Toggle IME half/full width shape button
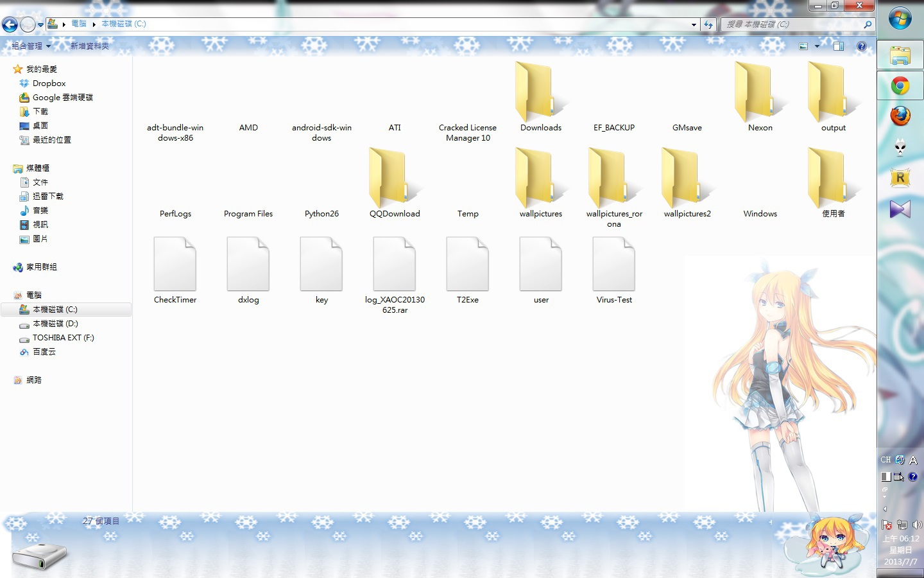This screenshot has width=924, height=578. 886,477
